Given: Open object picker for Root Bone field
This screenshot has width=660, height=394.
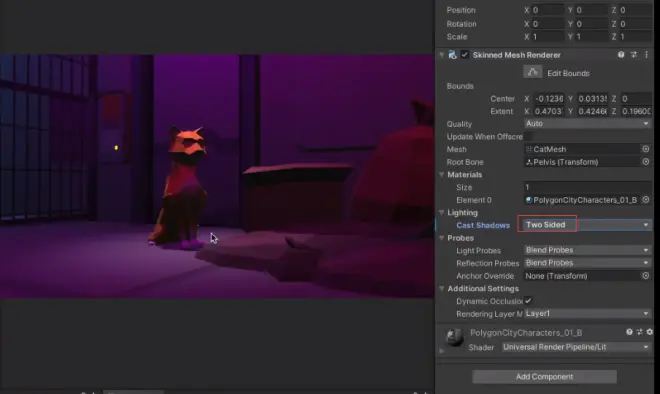Looking at the screenshot, I should click(x=646, y=162).
